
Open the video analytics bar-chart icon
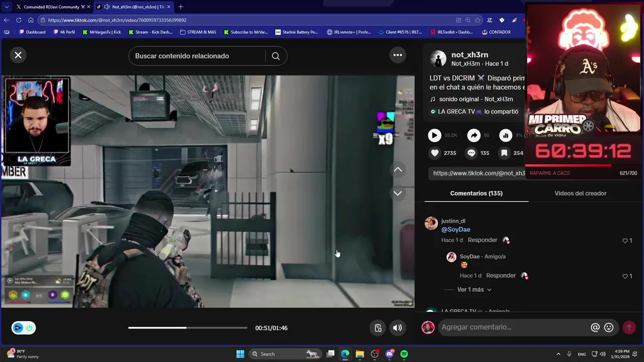pos(506,135)
